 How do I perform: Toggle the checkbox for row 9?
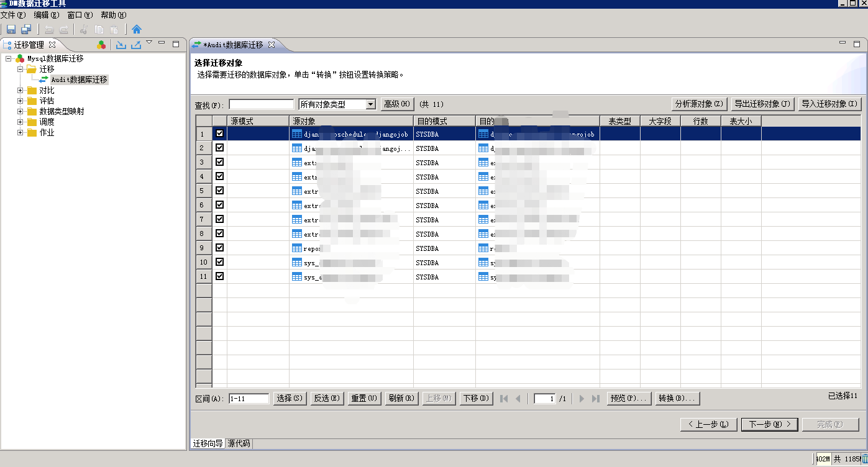pyautogui.click(x=219, y=248)
